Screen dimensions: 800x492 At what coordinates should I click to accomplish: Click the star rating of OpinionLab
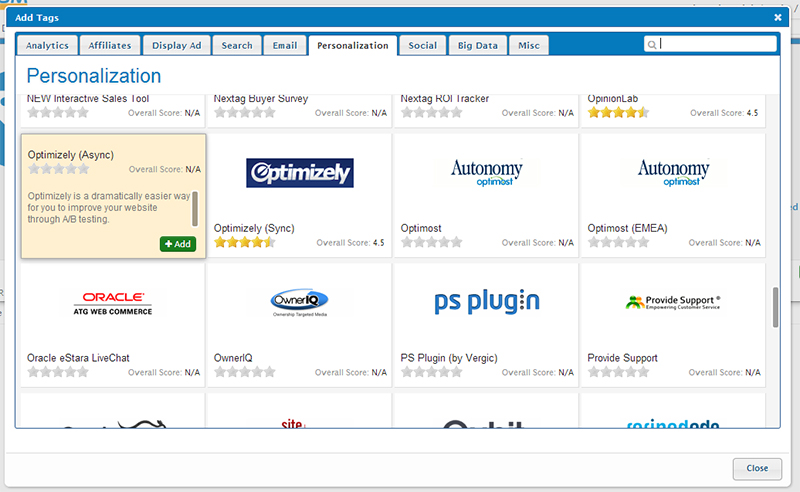618,113
